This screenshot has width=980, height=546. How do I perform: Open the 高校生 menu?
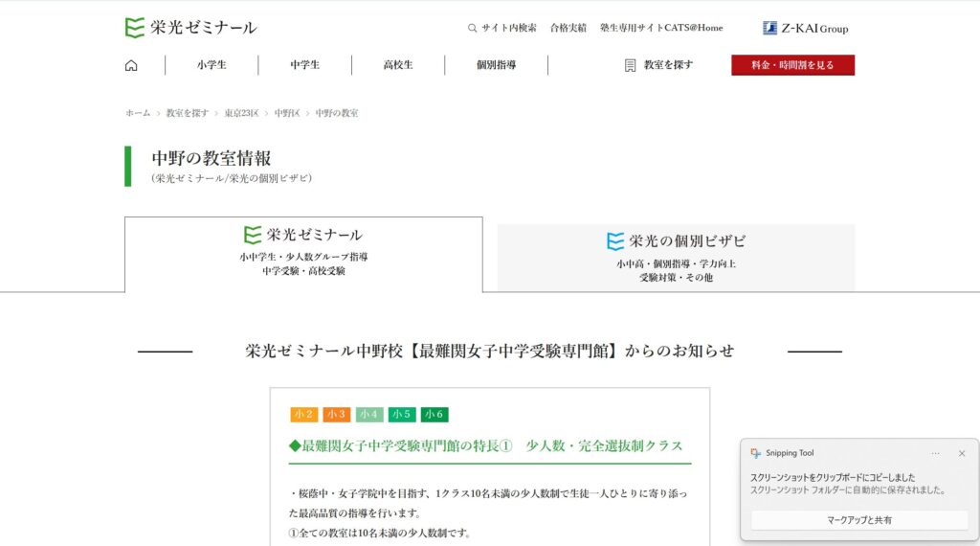tap(398, 65)
